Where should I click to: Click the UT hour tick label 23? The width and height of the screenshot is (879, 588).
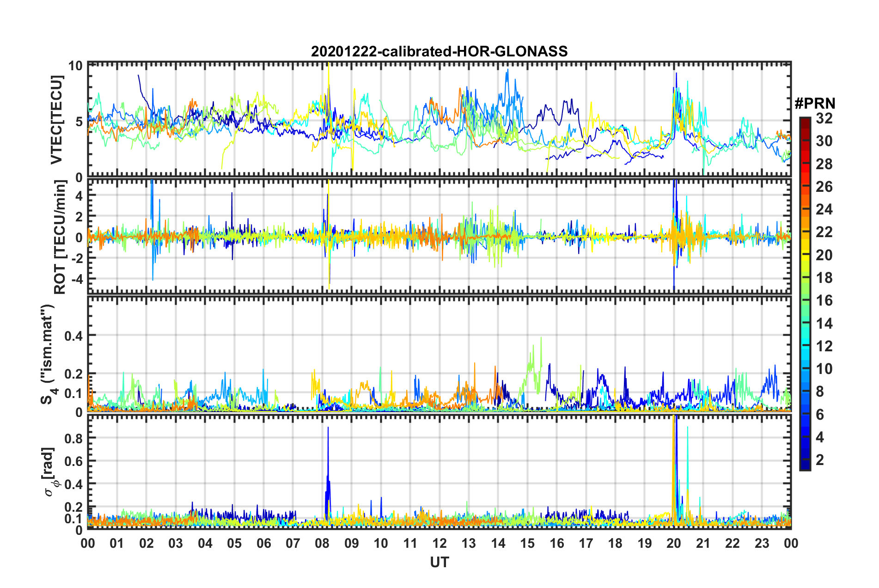pyautogui.click(x=762, y=543)
